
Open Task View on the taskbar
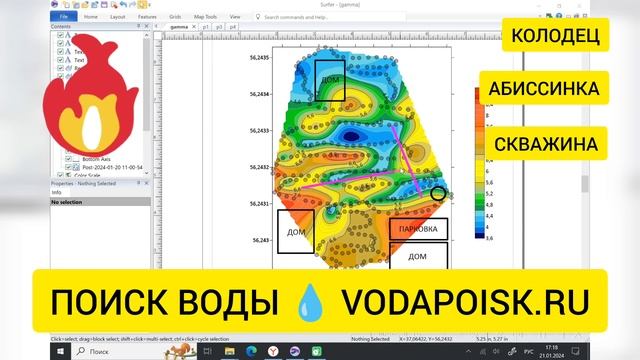click(207, 351)
